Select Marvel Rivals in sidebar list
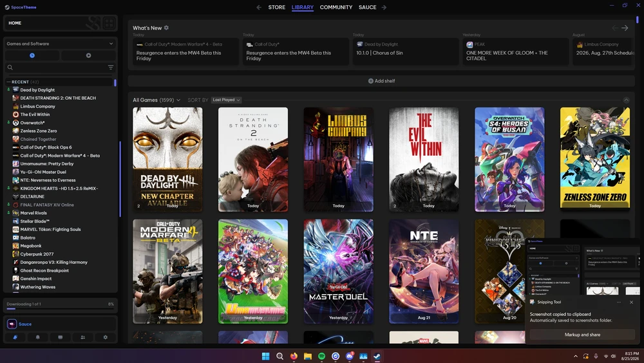 (x=33, y=213)
